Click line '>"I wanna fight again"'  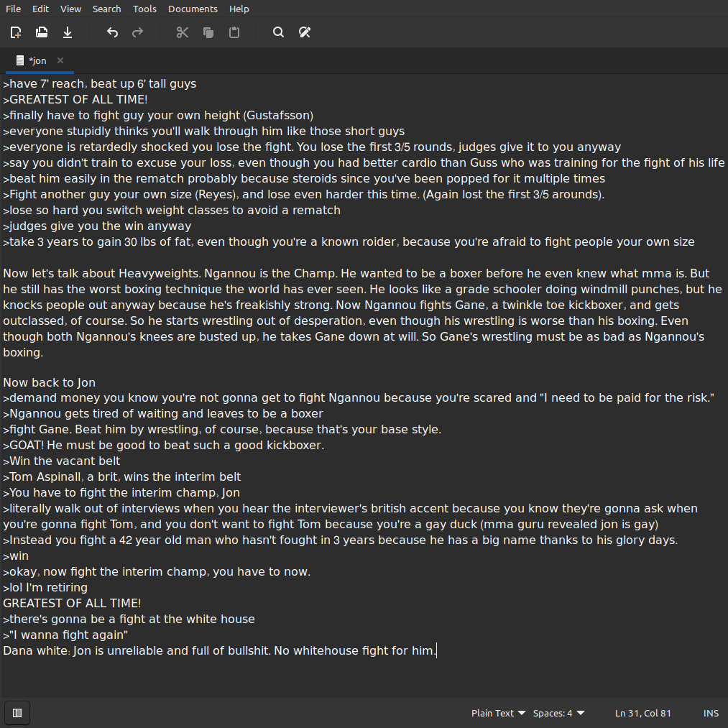click(x=65, y=635)
